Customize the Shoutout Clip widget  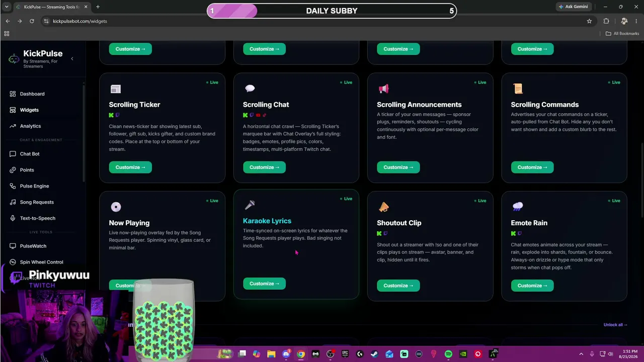tap(398, 286)
